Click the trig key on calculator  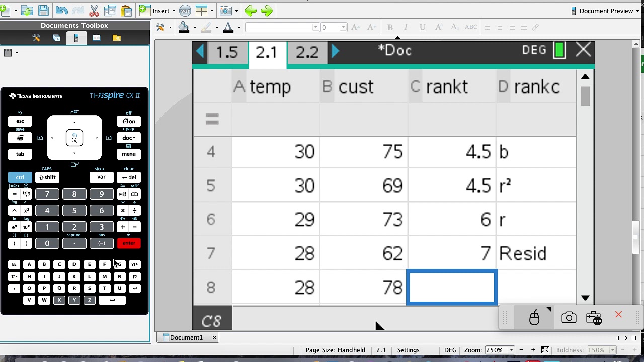[x=26, y=194]
